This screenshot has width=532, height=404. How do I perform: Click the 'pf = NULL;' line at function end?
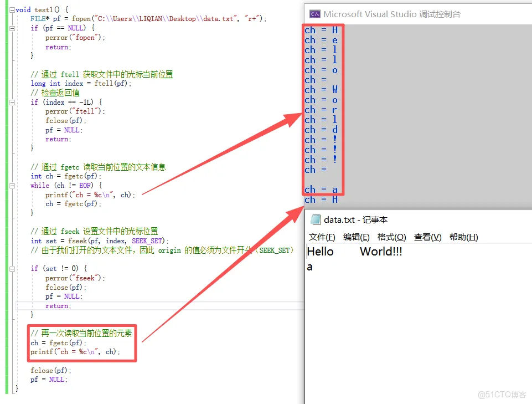click(x=49, y=380)
